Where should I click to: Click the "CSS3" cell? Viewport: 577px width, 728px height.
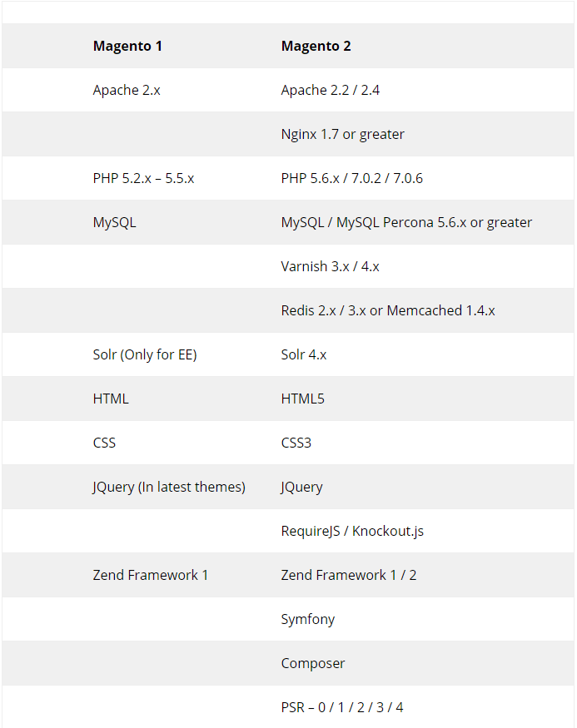(296, 443)
